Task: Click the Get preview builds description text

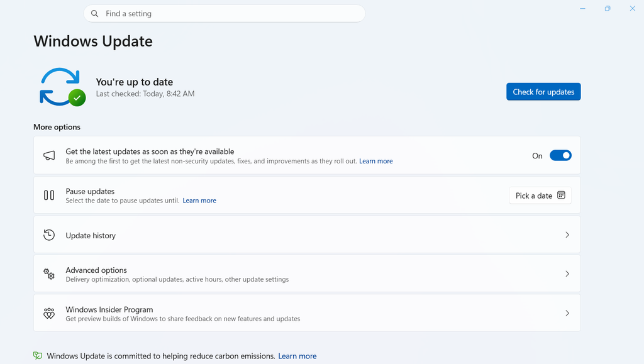Action: coord(183,319)
